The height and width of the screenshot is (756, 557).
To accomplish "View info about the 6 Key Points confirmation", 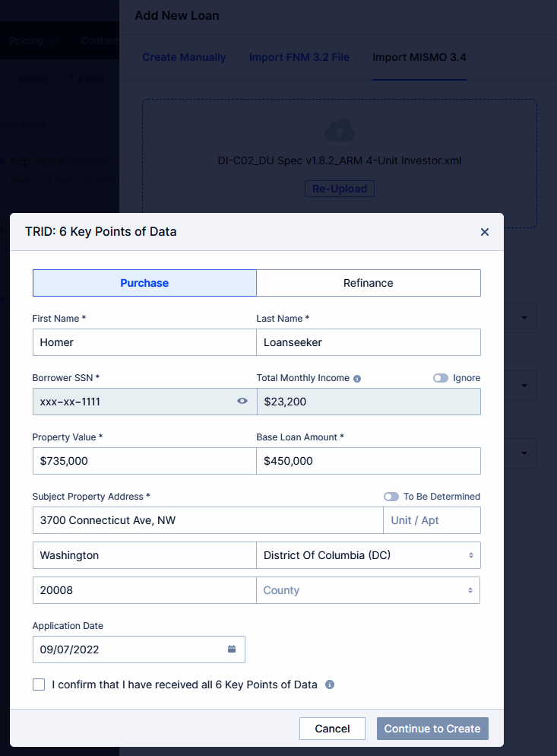I will (x=330, y=685).
